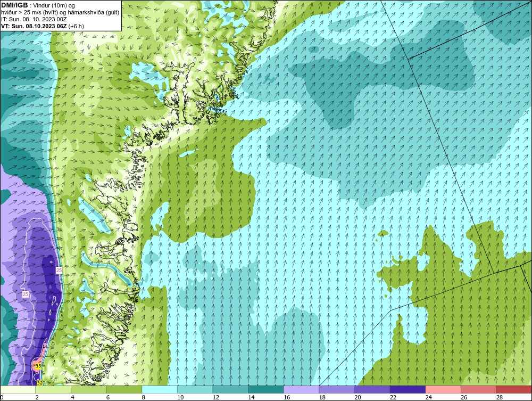Viewport: 532px width, 401px height.
Task: Click the scale value 6
Action: pos(108,397)
